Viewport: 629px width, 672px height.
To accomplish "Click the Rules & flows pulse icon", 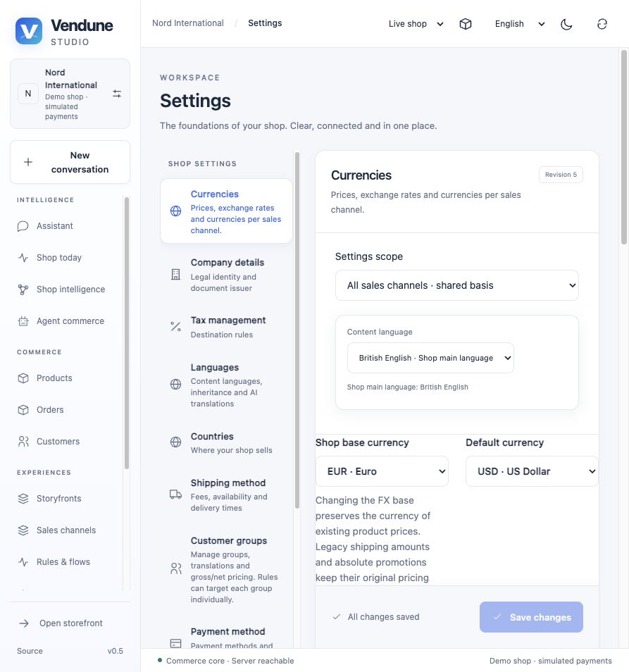I will coord(23,562).
